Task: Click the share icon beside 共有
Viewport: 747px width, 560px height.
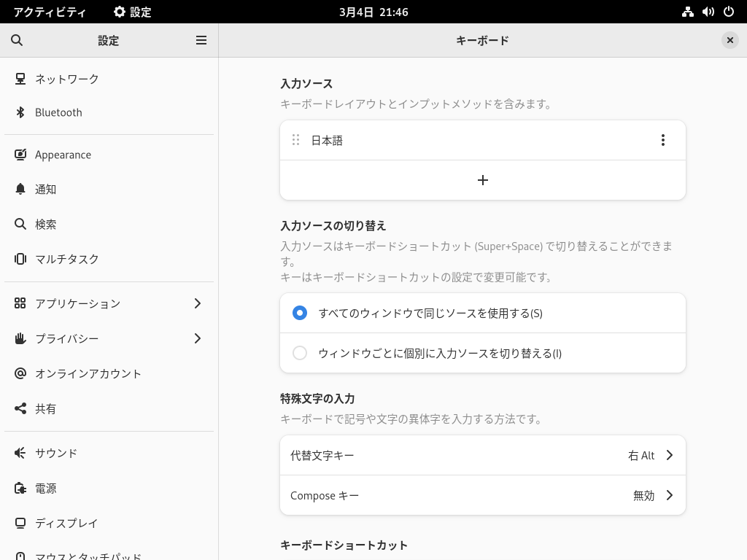Action: 20,408
